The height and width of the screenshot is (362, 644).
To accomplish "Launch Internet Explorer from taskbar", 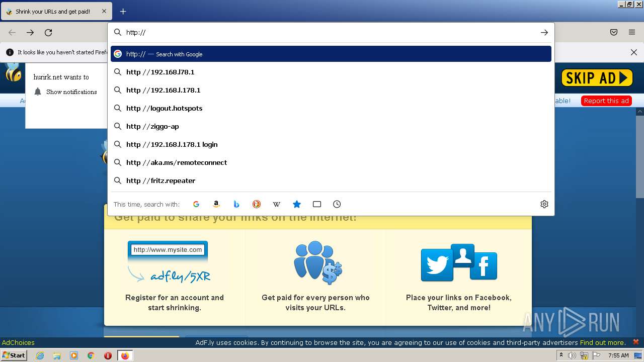I will point(40,355).
